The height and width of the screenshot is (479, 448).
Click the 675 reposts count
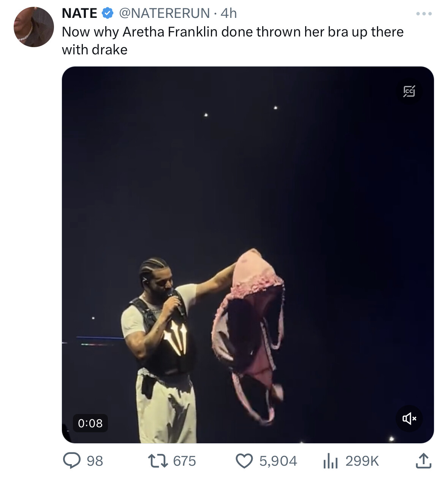185,461
